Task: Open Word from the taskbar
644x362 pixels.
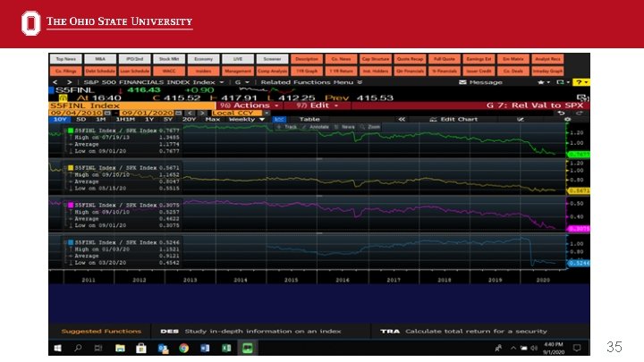Action: pyautogui.click(x=205, y=348)
